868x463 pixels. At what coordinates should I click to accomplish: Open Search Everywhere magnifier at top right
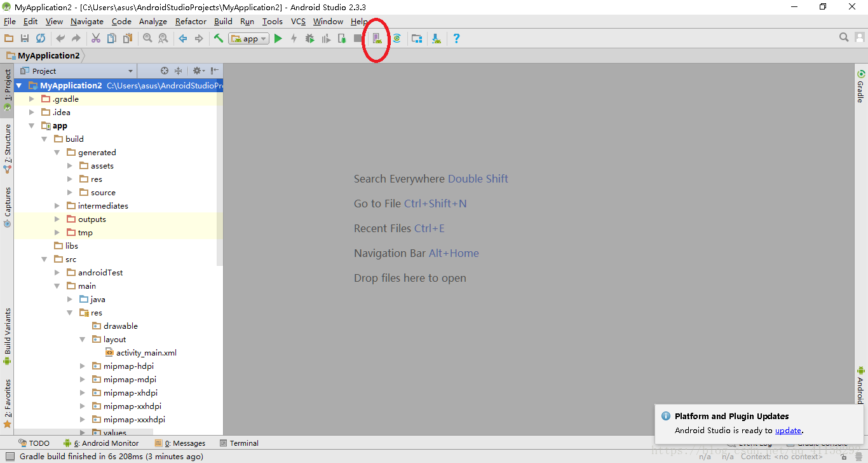click(x=844, y=38)
